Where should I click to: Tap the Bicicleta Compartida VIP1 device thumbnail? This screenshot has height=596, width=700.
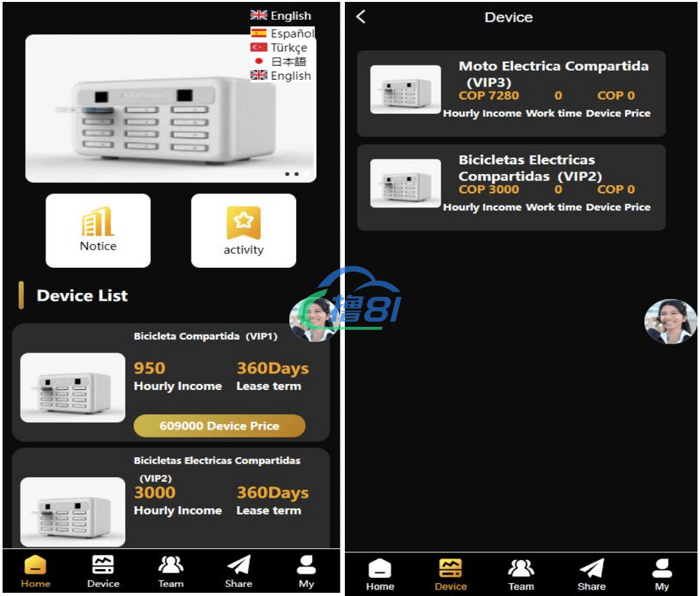[x=73, y=387]
